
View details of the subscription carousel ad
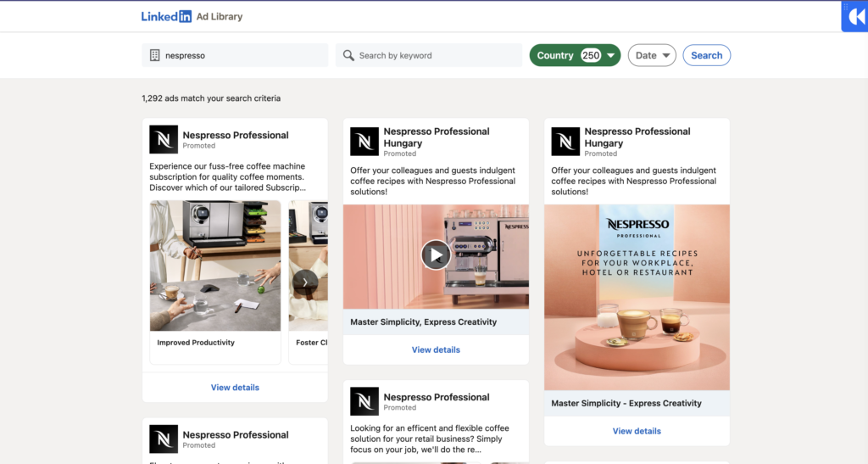[x=235, y=388]
